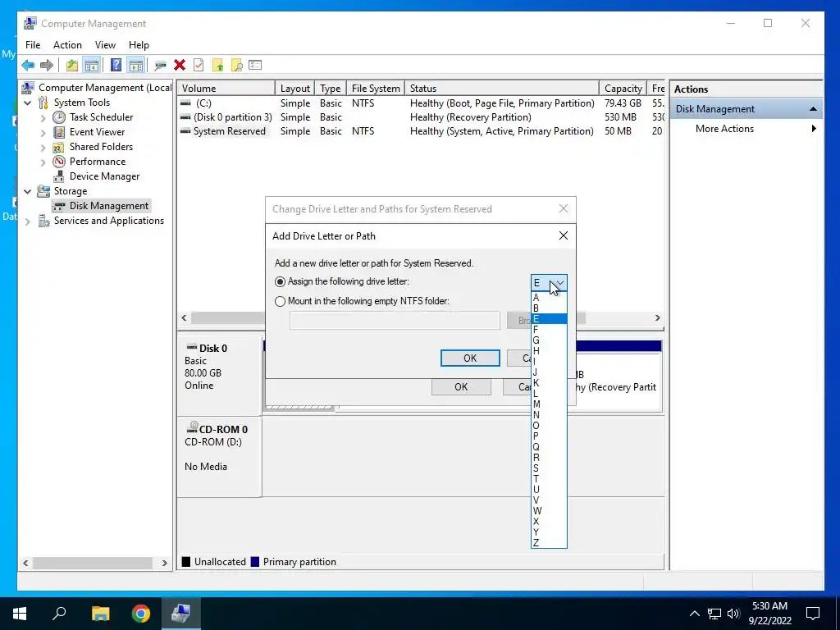Click the Storage icon in tree

point(43,191)
